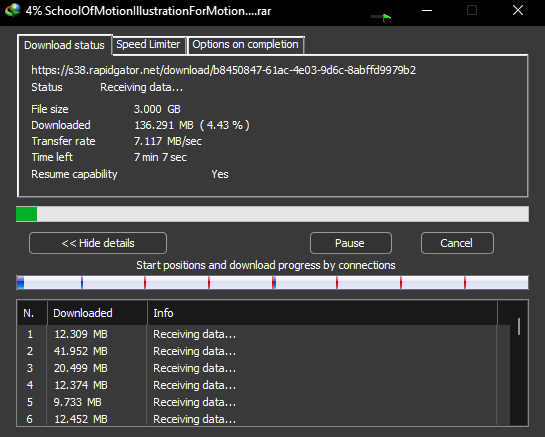Viewport: 545px width, 437px height.
Task: Minimize the download window
Action: [x=427, y=10]
